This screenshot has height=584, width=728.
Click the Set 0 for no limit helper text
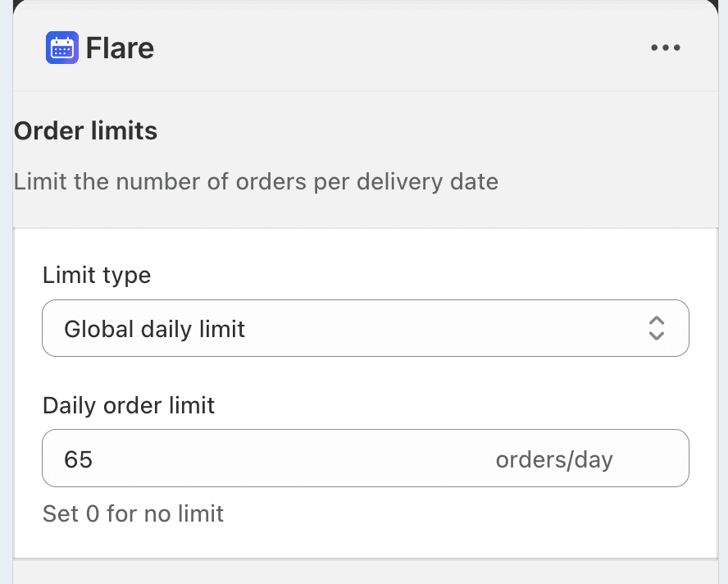tap(133, 513)
